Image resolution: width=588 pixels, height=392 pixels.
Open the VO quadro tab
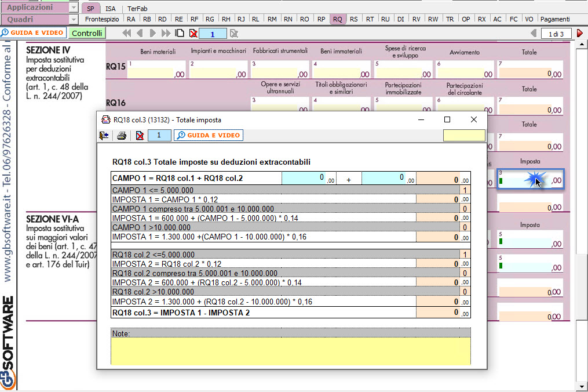click(529, 19)
